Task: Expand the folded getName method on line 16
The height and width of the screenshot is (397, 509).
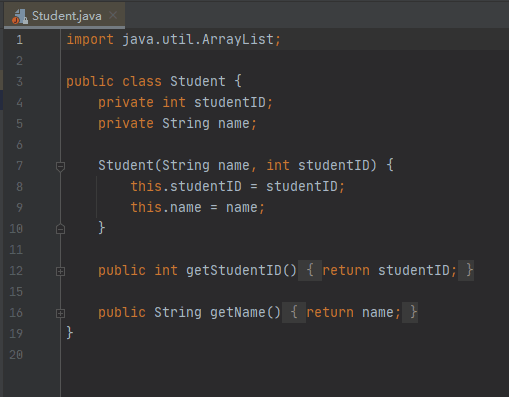Action: [60, 313]
